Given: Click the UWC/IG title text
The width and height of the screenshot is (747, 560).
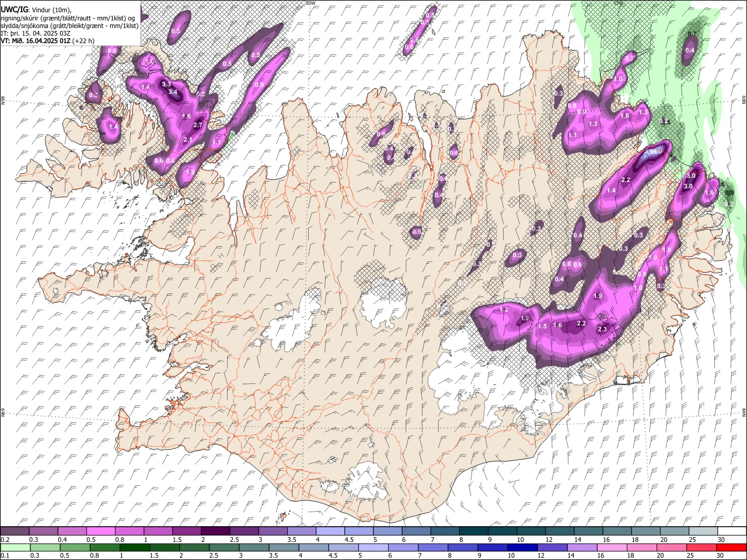Looking at the screenshot, I should (x=14, y=9).
